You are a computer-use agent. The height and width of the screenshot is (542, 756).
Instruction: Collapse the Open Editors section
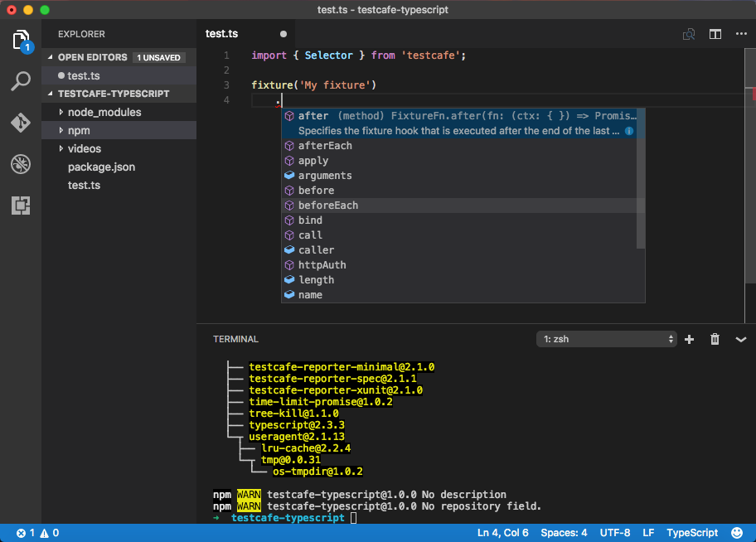point(51,57)
